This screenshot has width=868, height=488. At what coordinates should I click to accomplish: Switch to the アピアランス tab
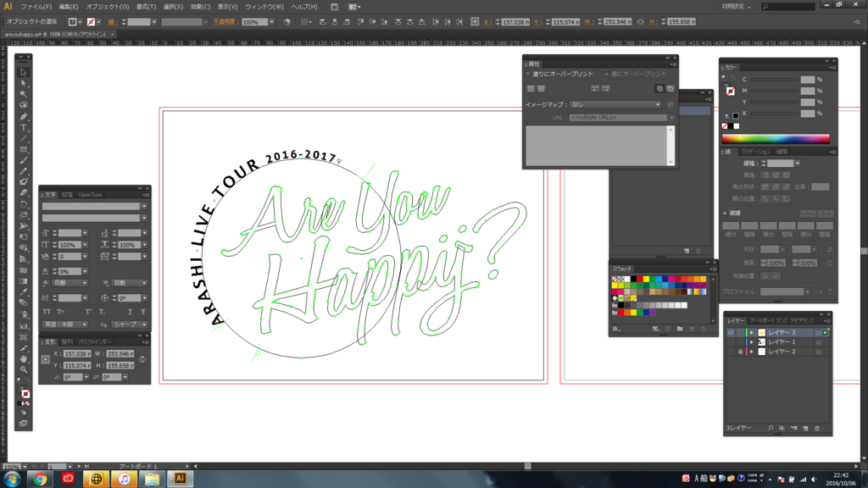(802, 321)
